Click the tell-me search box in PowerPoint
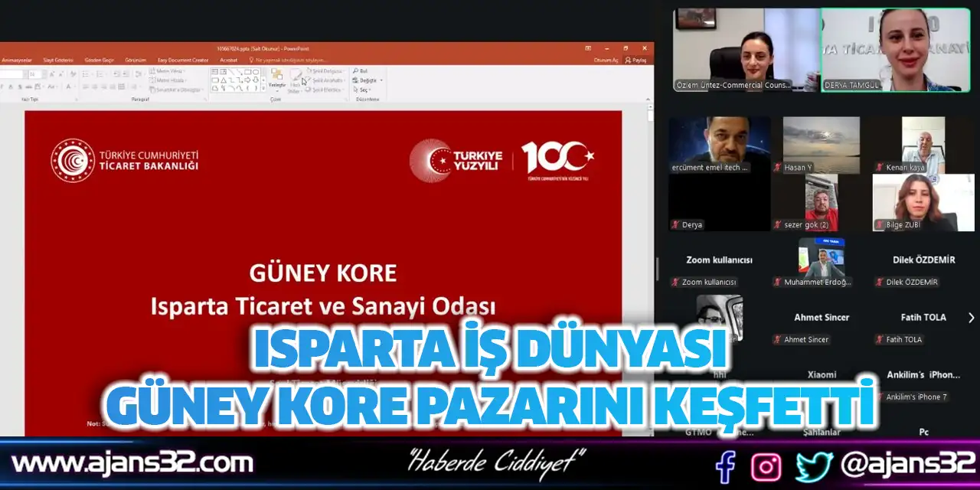 coord(289,60)
